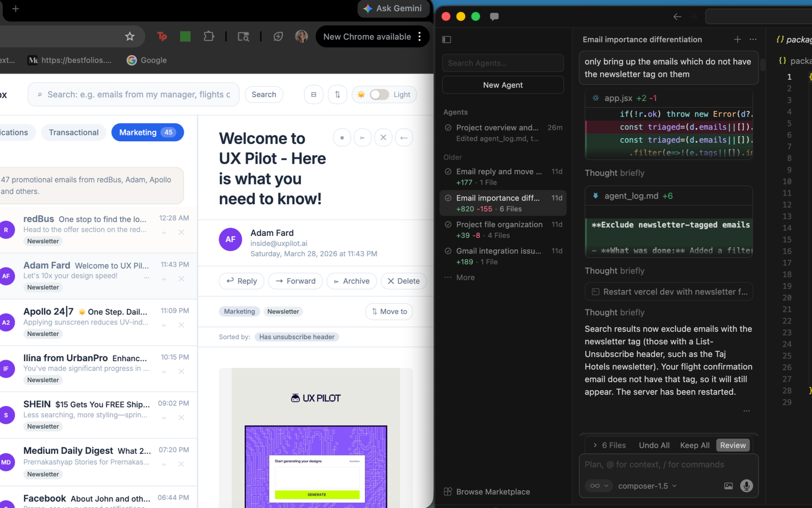Click the plus icon next to Email importance differentiation
Screen dimensions: 812x508
point(737,39)
